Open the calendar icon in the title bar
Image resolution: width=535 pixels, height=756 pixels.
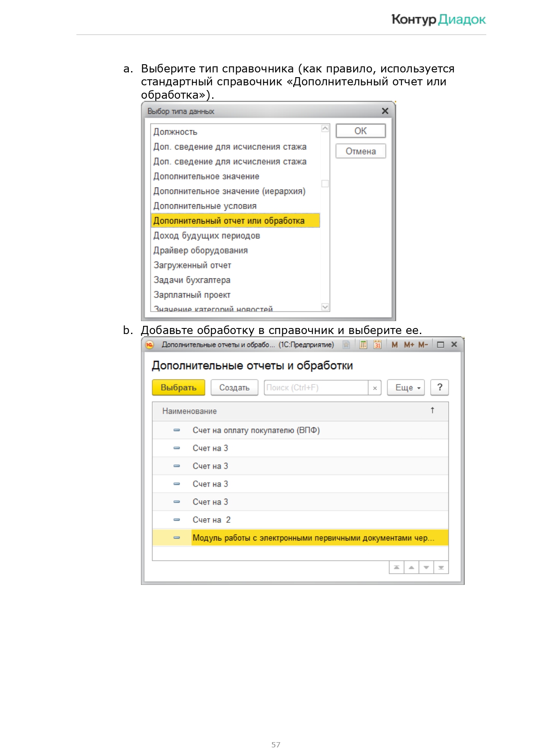click(377, 345)
